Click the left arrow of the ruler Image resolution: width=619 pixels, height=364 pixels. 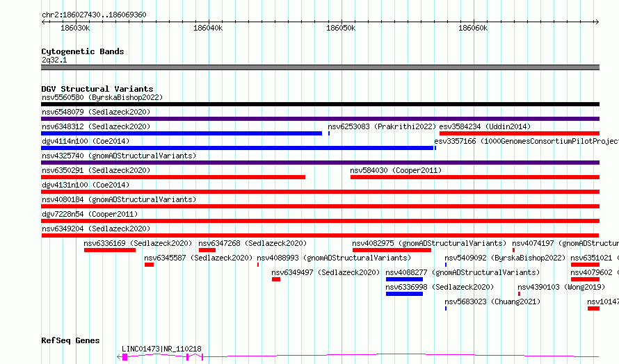pos(43,22)
